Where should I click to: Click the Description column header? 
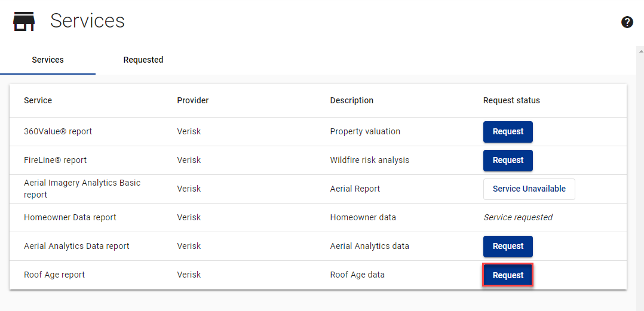point(352,100)
